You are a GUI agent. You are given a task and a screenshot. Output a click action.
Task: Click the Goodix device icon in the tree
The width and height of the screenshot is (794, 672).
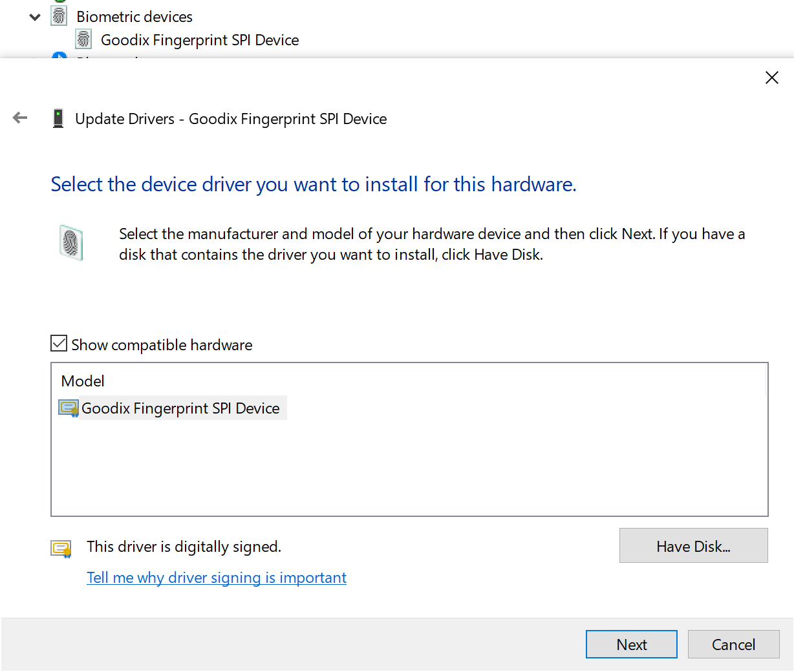pos(83,39)
